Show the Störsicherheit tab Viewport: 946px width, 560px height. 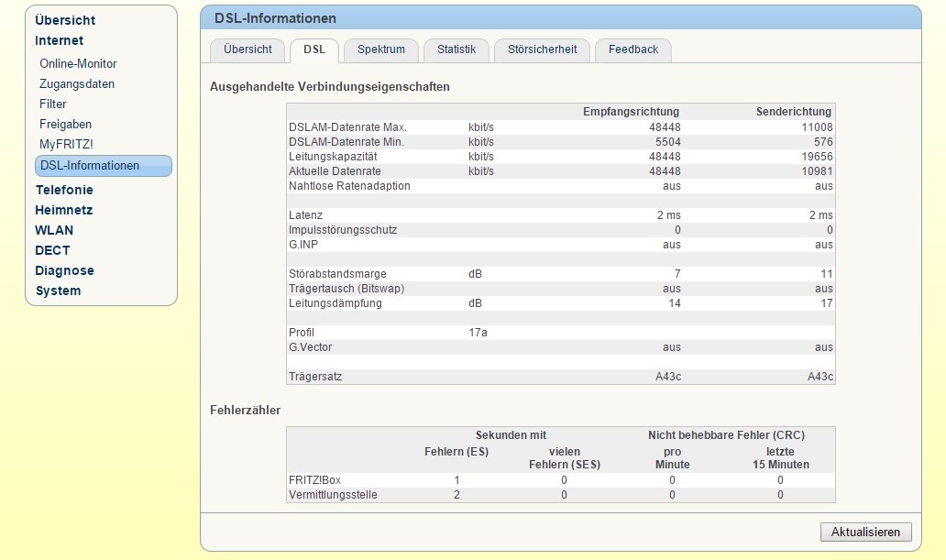542,49
